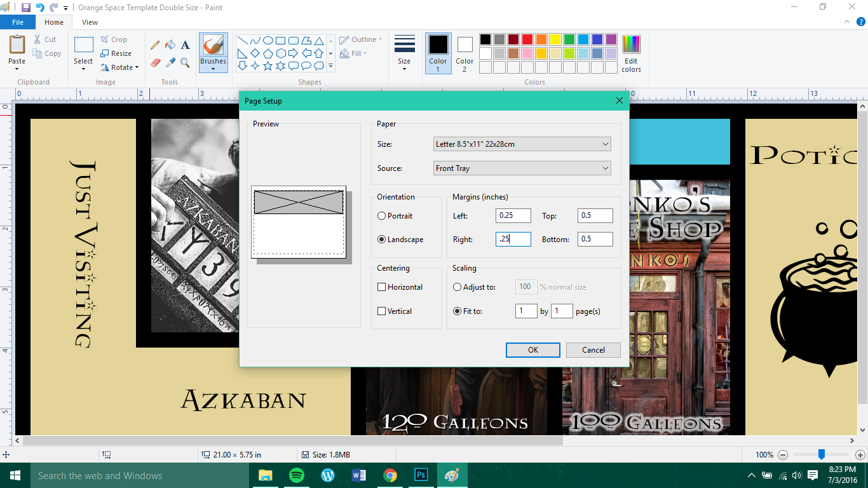The width and height of the screenshot is (868, 488).
Task: Select the Fill with color bucket
Action: (170, 45)
